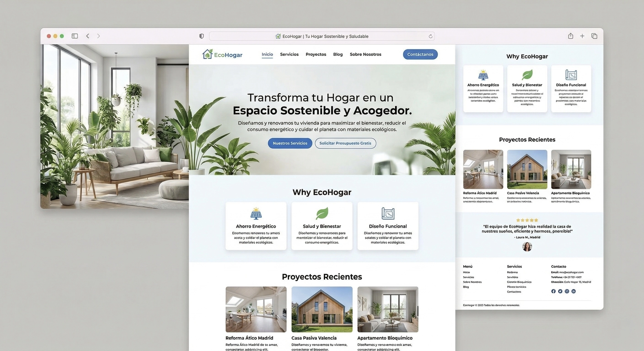
Task: Open the Instagram icon in the footer
Action: (x=567, y=291)
